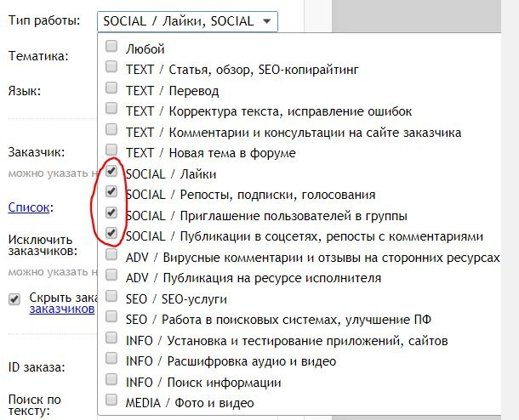Viewport: 519px width, 420px height.
Task: Select ADV / Публикация на ресурсе исполнителя label
Action: [254, 278]
